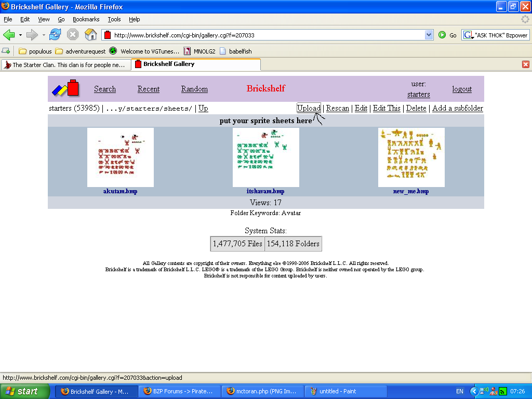The width and height of the screenshot is (532, 399).
Task: Click Add a subfolder link
Action: (x=457, y=108)
